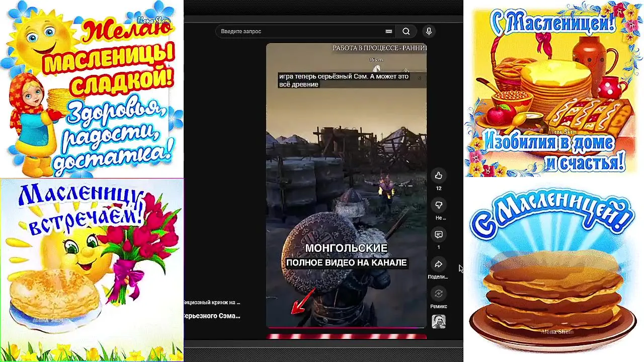Click the magnifier search button
Image resolution: width=644 pixels, height=362 pixels.
[406, 31]
